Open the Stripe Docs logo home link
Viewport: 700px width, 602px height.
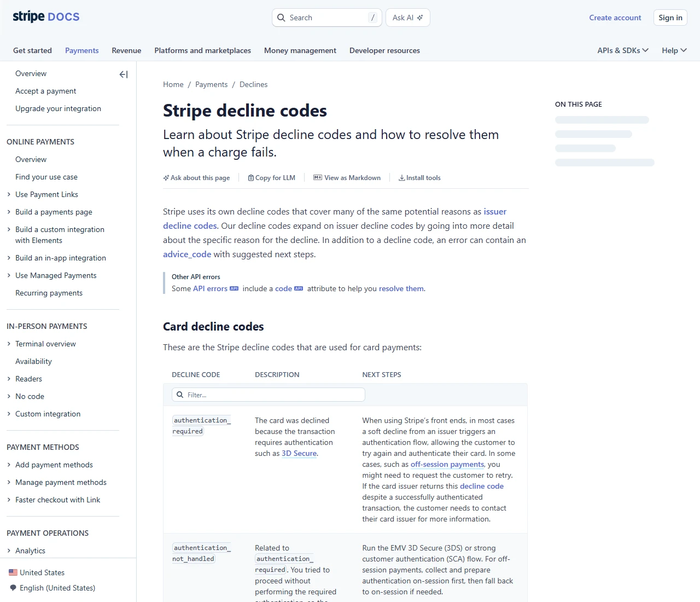pyautogui.click(x=46, y=17)
